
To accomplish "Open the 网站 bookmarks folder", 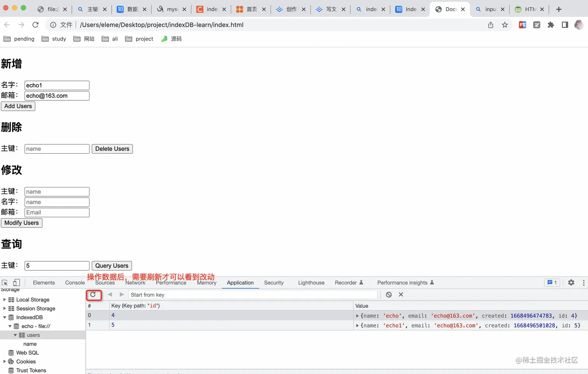I will (x=84, y=39).
